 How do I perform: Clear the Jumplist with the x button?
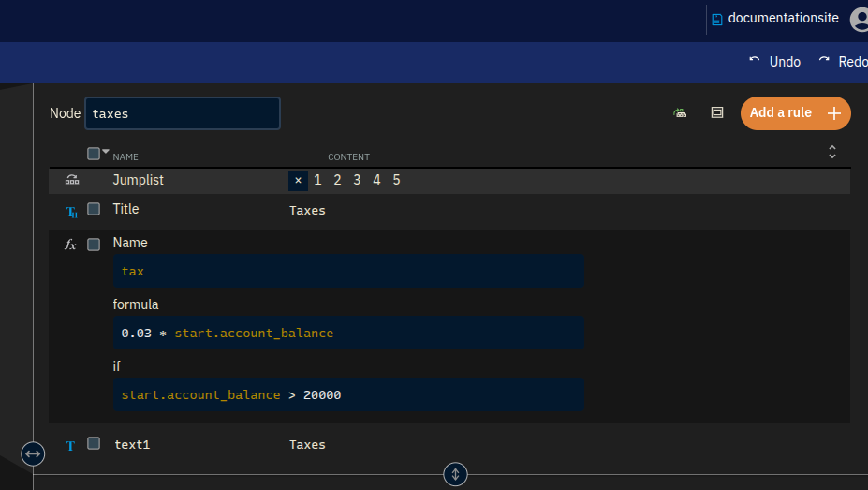(x=298, y=181)
